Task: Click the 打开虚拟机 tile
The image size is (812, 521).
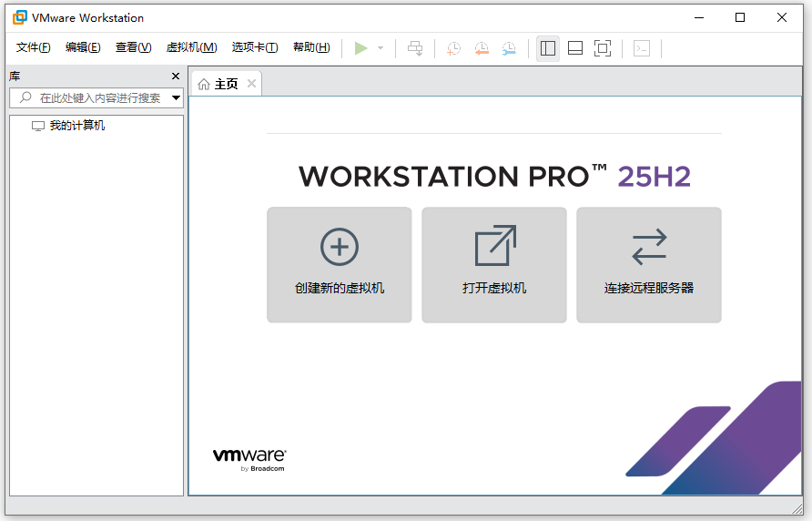Action: [494, 265]
